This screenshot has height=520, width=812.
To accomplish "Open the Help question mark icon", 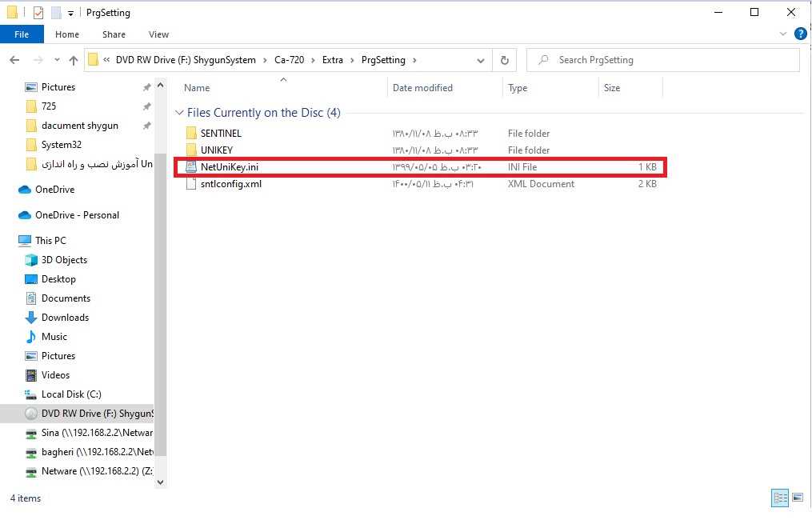I will 800,34.
